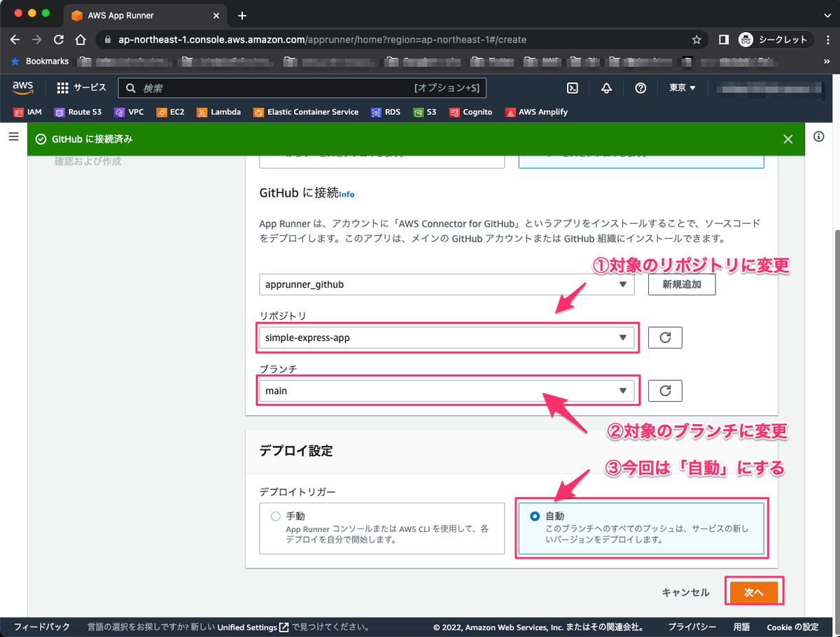Open the 用語 link

tap(741, 627)
